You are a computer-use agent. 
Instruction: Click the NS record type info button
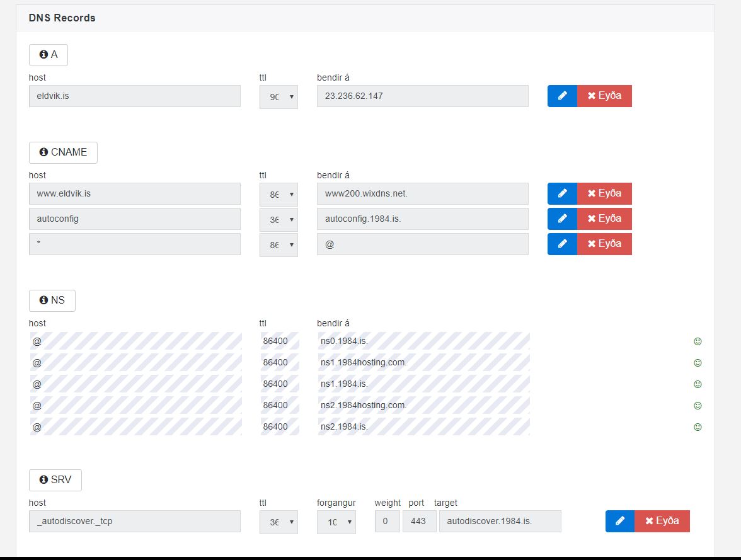coord(52,300)
